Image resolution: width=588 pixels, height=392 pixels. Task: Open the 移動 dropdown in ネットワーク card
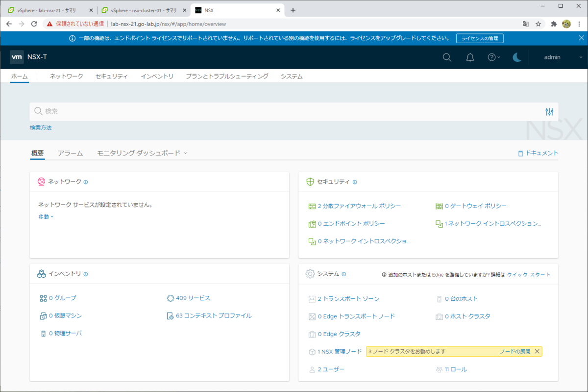tap(46, 216)
